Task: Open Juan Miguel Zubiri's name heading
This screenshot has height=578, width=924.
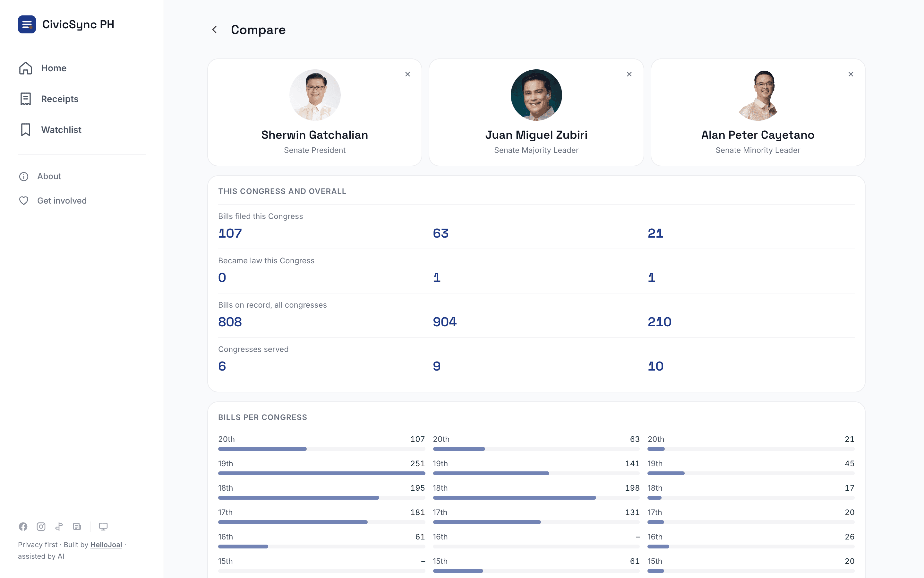Action: tap(536, 135)
